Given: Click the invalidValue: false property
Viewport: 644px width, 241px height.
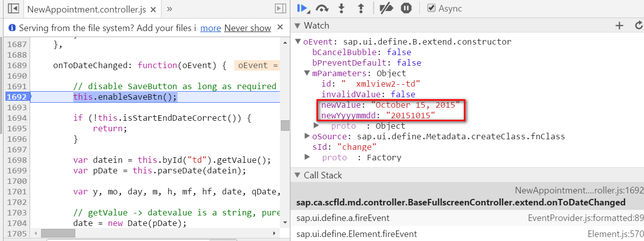Looking at the screenshot, I should pos(368,94).
